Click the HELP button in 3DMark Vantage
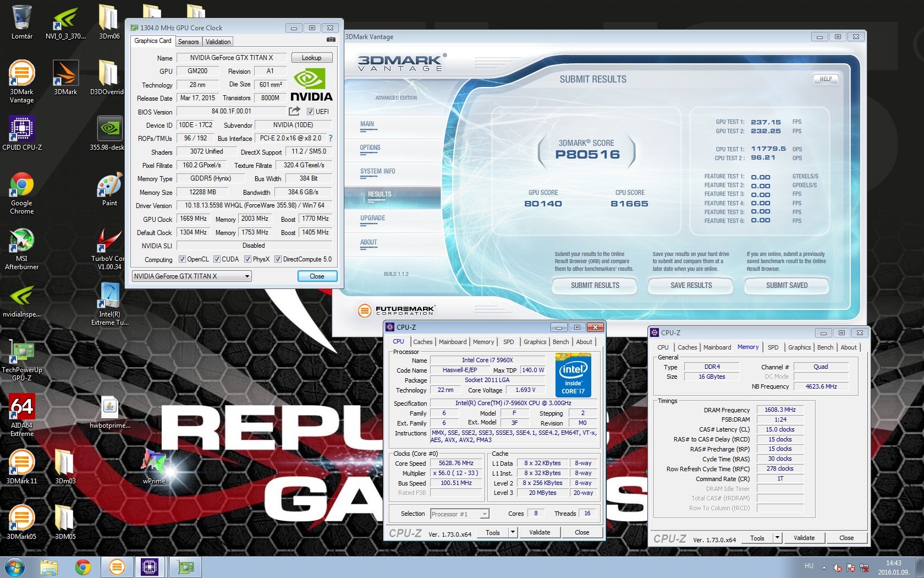The height and width of the screenshot is (578, 924). 826,79
